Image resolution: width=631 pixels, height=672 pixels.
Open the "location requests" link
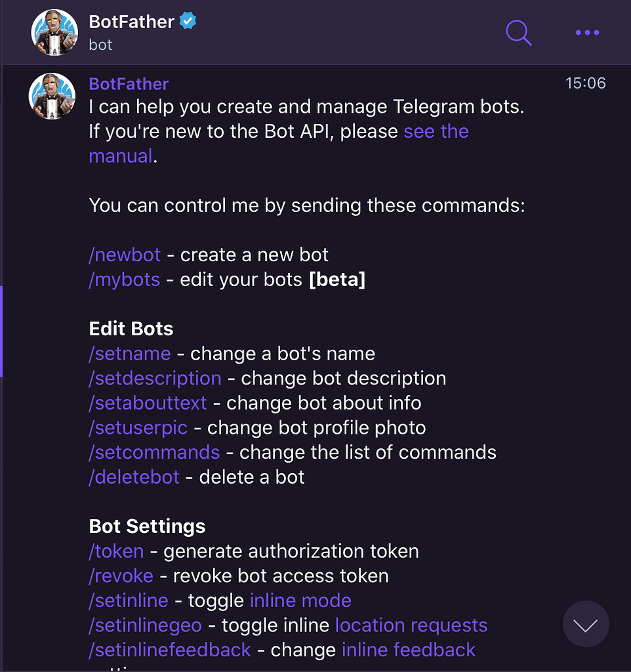[411, 625]
